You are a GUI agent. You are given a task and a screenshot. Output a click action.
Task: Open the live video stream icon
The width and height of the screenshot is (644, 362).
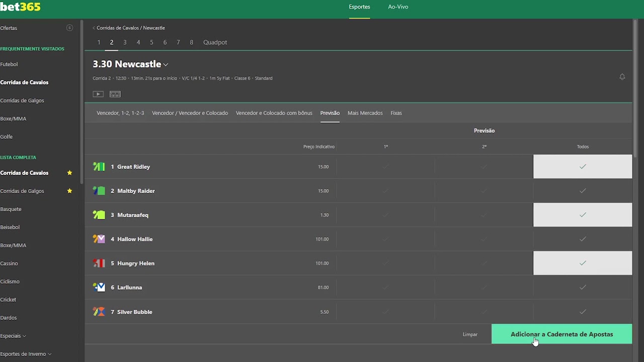click(98, 94)
